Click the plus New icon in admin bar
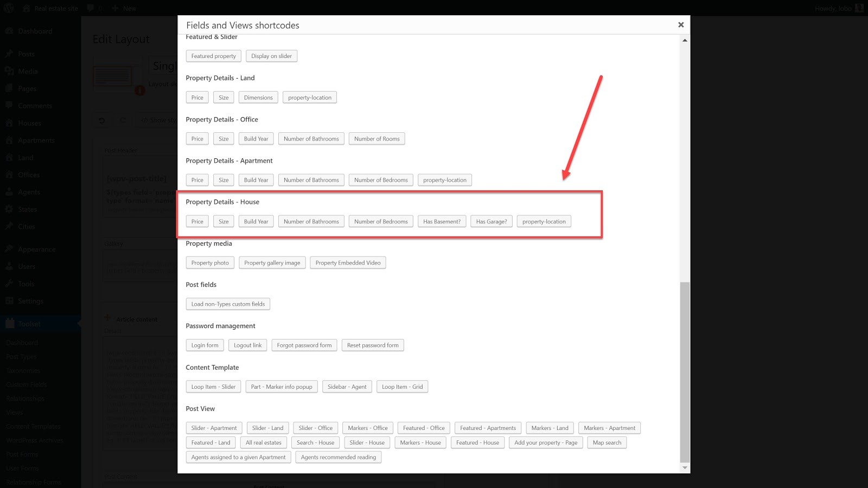This screenshot has width=868, height=488. tap(115, 8)
